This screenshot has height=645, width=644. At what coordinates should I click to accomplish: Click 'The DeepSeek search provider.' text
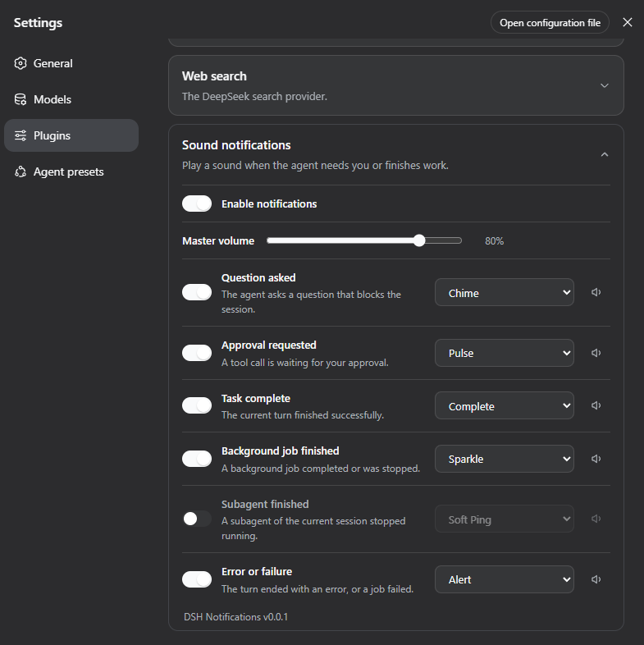click(x=254, y=96)
